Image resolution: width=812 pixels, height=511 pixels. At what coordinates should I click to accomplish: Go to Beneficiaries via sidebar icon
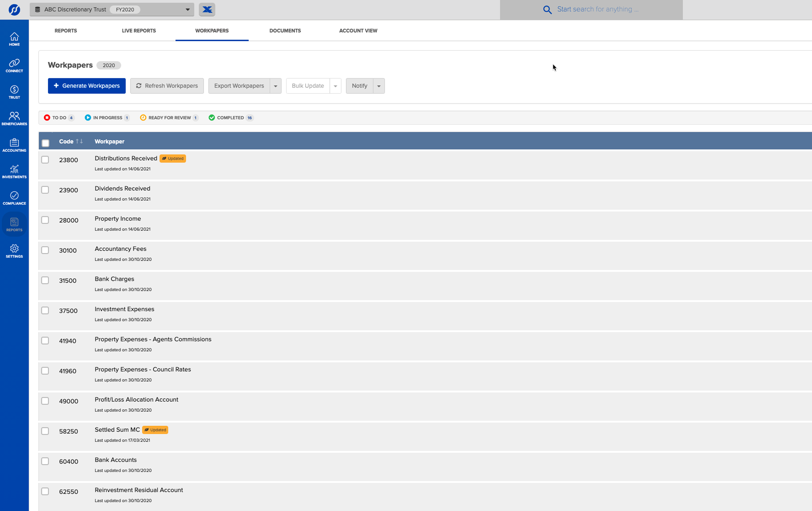pos(14,118)
